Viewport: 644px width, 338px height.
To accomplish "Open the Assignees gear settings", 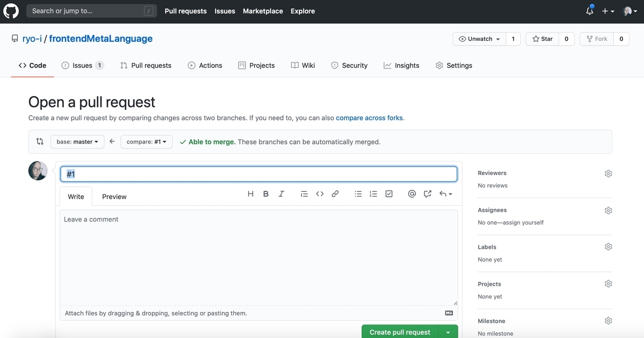I will [x=608, y=211].
